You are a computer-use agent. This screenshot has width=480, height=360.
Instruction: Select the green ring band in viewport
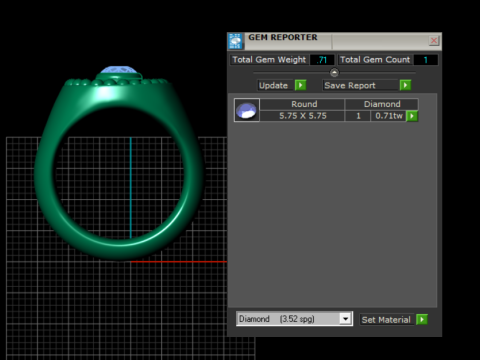tap(119, 169)
